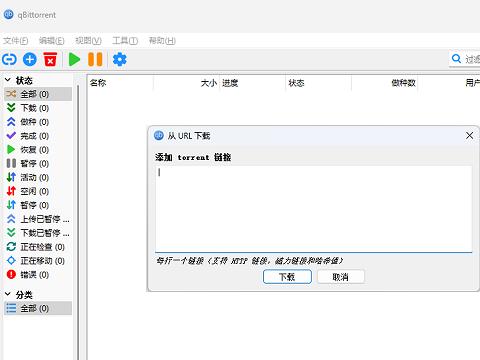Collapse the 状态 section chevron
The width and height of the screenshot is (480, 360).
[8, 80]
